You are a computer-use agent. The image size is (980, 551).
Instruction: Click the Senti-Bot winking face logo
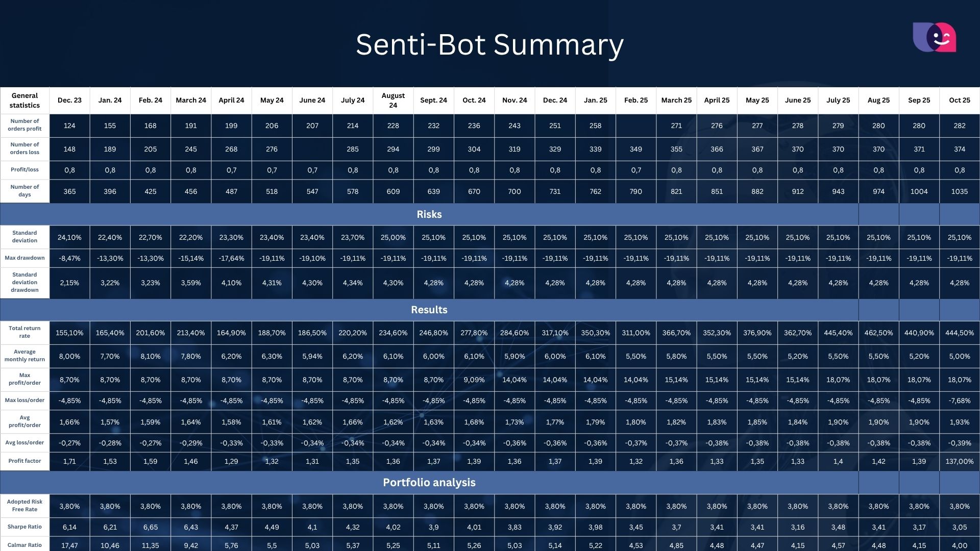(x=934, y=37)
